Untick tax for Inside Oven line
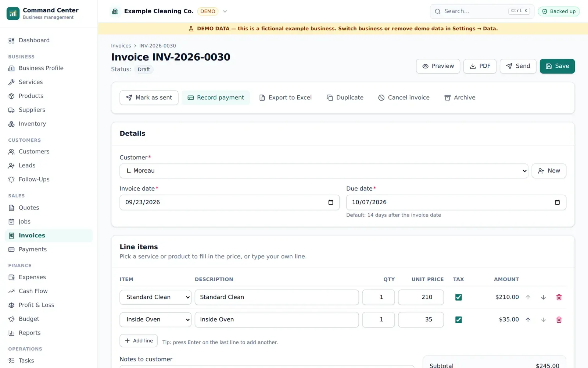588x368 pixels. point(458,320)
